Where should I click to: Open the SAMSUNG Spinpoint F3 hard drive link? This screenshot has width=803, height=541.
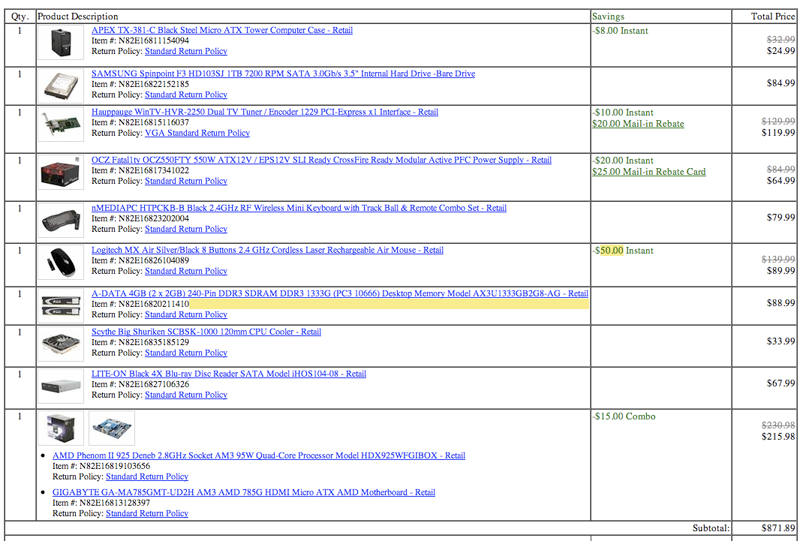(283, 74)
